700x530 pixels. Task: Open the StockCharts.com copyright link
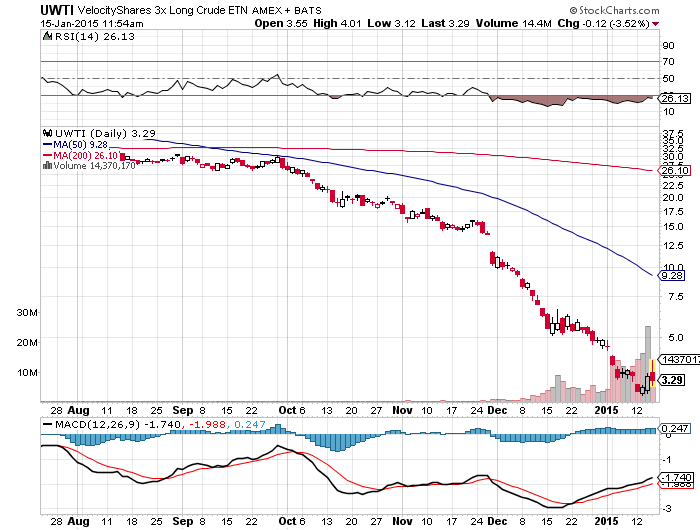[x=614, y=10]
